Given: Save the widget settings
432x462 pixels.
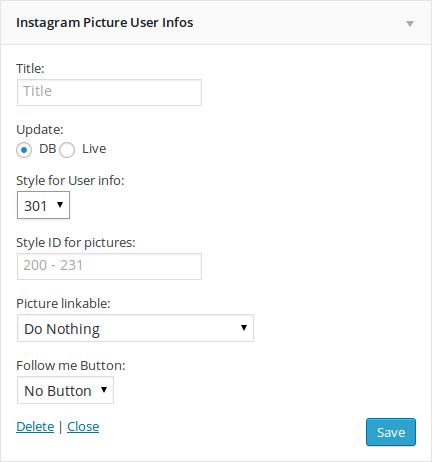Looking at the screenshot, I should (x=391, y=432).
